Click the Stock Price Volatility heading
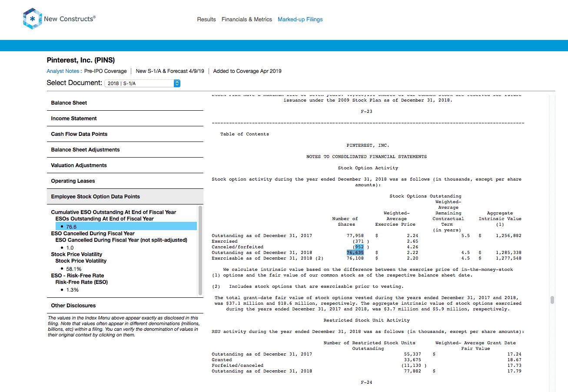Viewport: 568px width, 392px height. (x=76, y=254)
